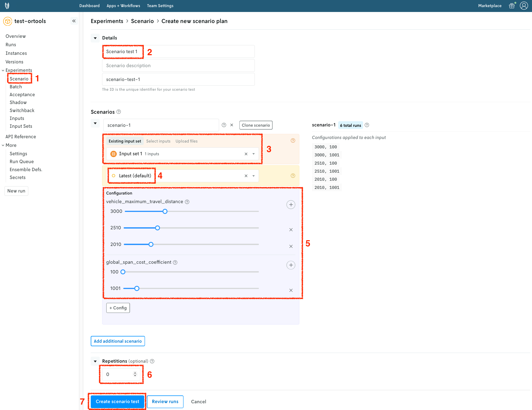
Task: Open the gift box icon in header
Action: point(512,6)
